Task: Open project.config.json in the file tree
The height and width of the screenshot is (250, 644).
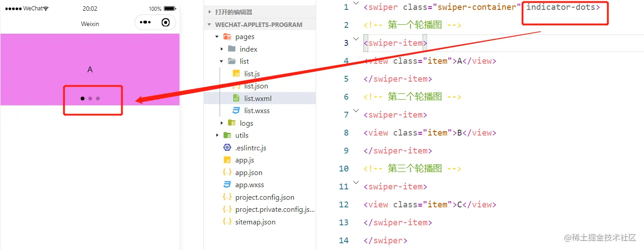Action: [265, 197]
